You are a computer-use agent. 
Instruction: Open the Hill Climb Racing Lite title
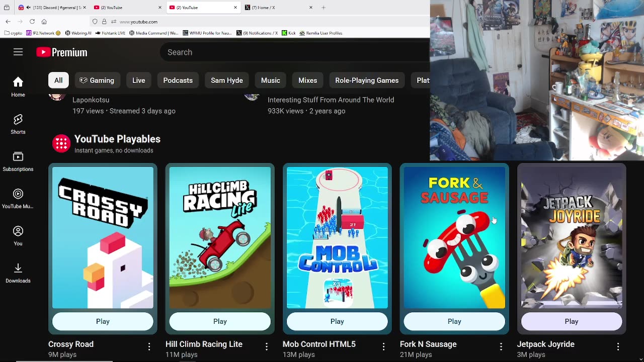click(204, 344)
